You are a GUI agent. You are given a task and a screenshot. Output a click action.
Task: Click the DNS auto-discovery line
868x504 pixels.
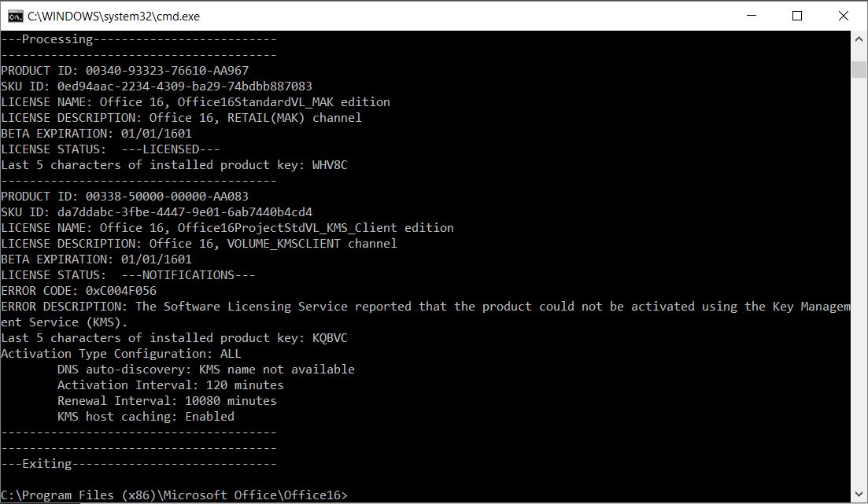pos(205,370)
